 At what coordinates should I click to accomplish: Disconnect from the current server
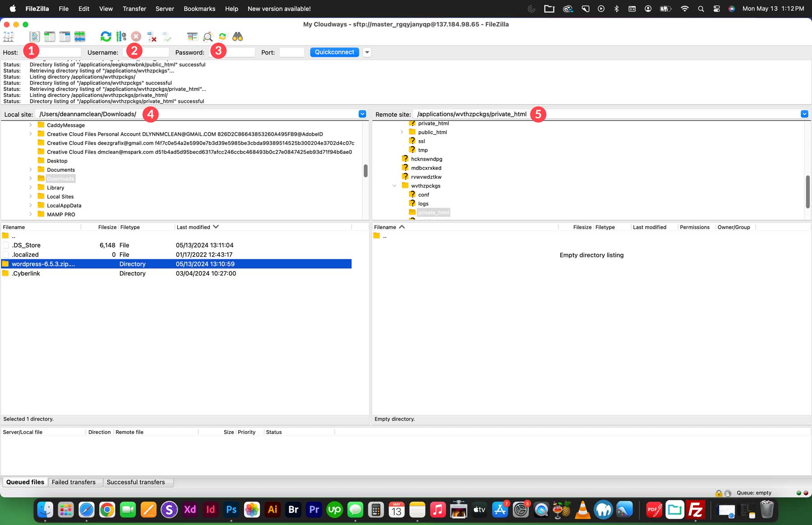pos(151,37)
